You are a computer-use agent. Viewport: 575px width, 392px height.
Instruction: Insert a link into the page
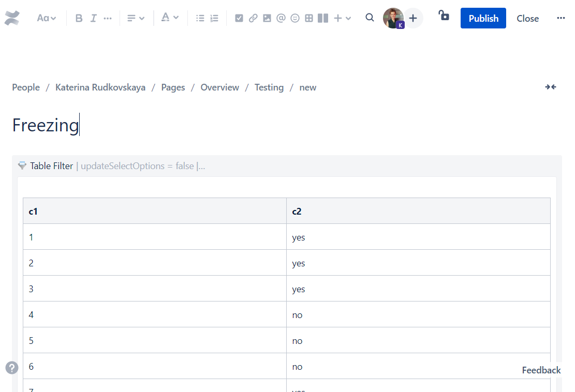tap(253, 18)
